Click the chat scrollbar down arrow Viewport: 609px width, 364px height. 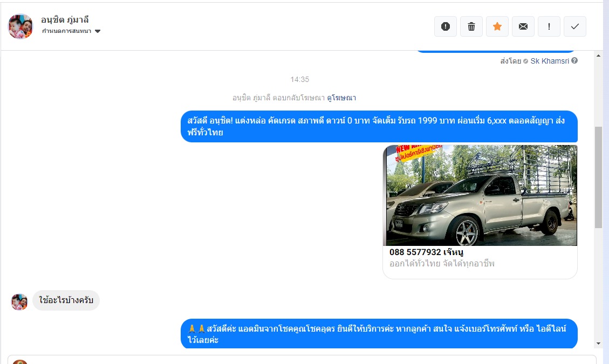click(598, 344)
